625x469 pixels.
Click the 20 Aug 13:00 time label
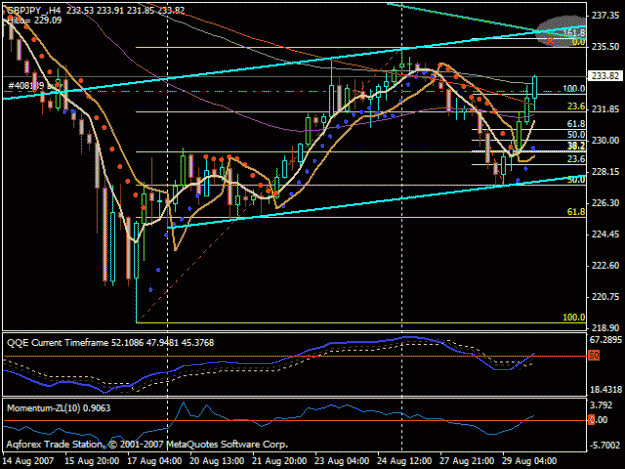click(217, 461)
